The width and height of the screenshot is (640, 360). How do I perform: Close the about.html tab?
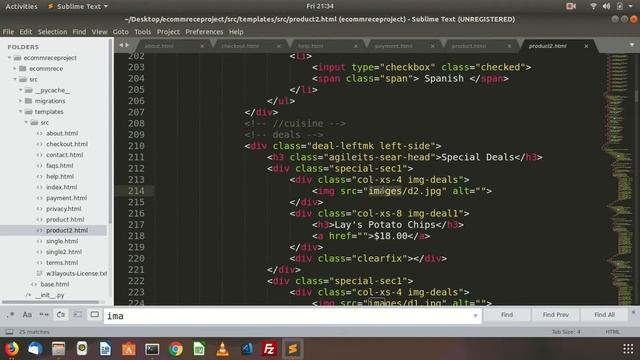[x=202, y=46]
